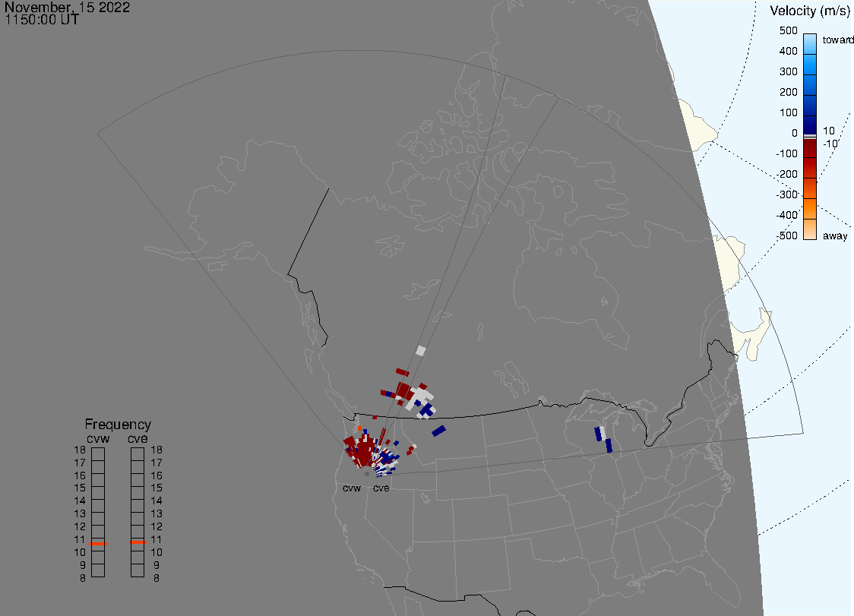Screen dimensions: 854x616
Task: Click the 400 to 500 m/s lightest blue color band
Action: [810, 44]
